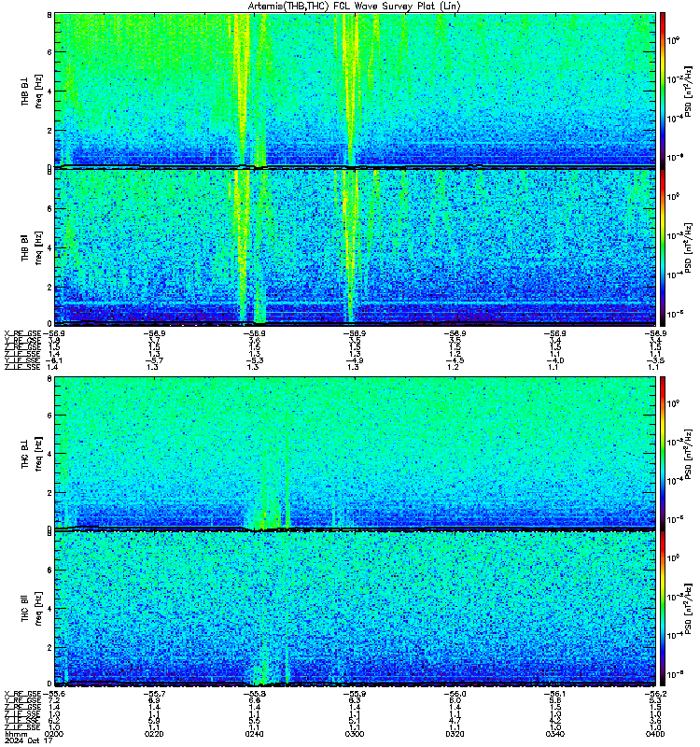Image resolution: width=700 pixels, height=747 pixels.
Task: Select the THB B∥ freq [Hz] axis label
Action: (32, 247)
